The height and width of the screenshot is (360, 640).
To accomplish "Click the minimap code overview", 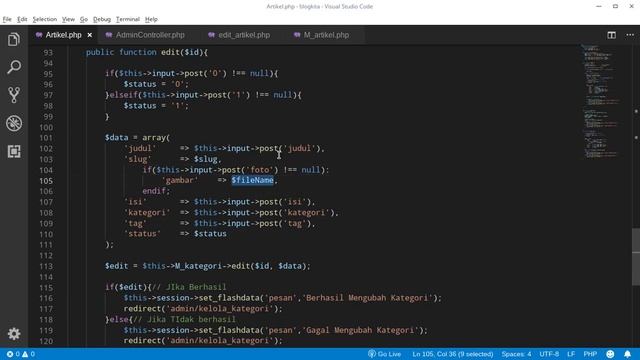I will pyautogui.click(x=602, y=101).
